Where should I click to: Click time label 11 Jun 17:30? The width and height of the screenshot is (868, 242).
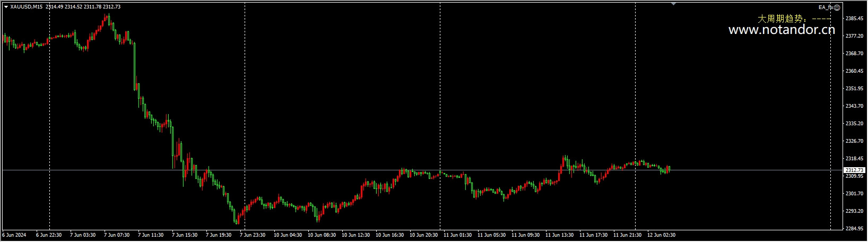coord(593,235)
